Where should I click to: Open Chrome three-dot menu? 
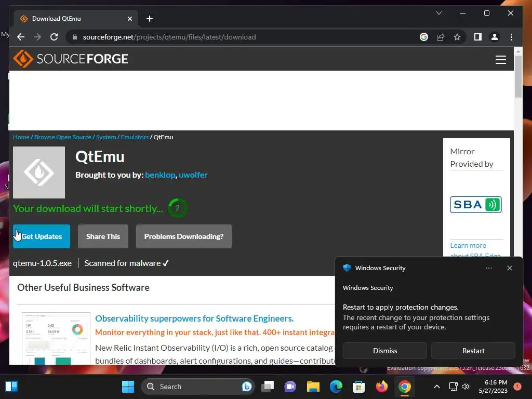coord(511,37)
